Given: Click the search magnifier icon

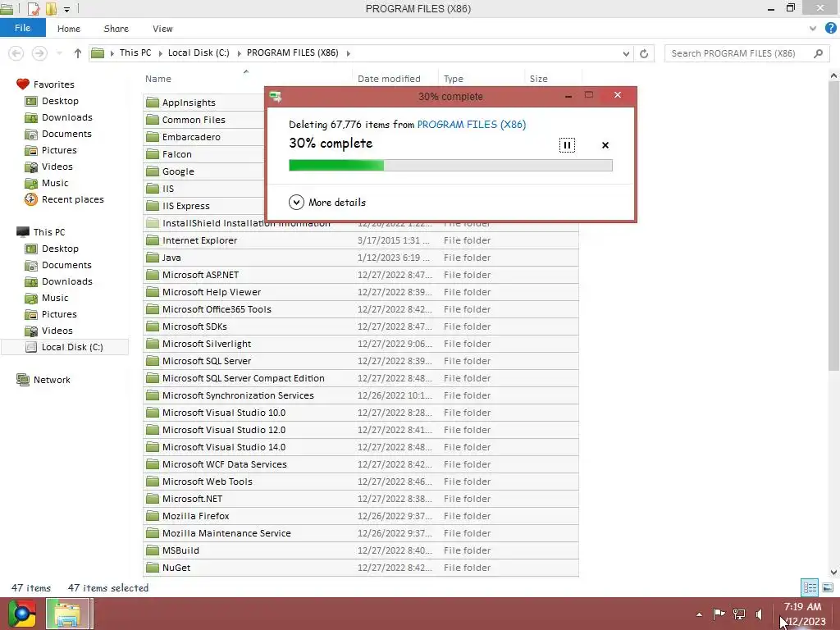Looking at the screenshot, I should click(x=818, y=53).
